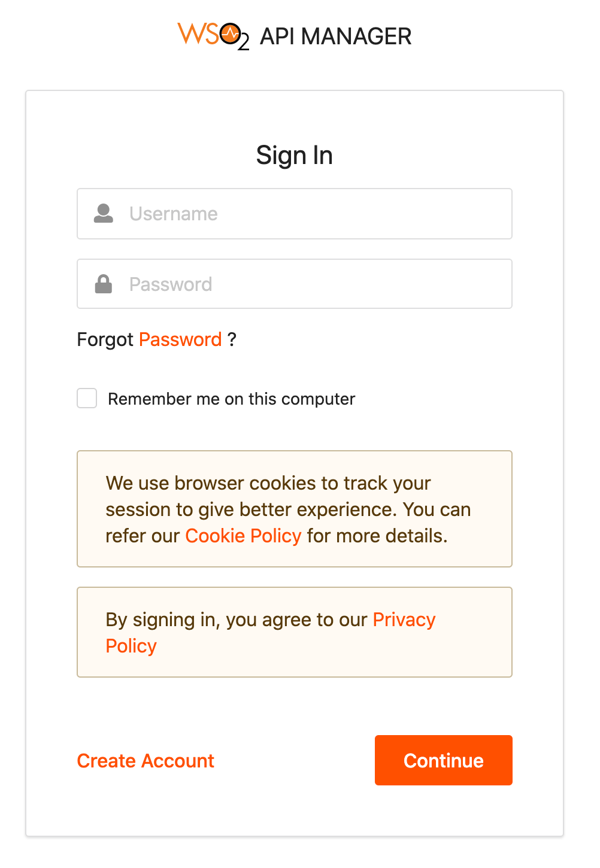Click the WSO2 logo
The width and height of the screenshot is (600, 868).
coord(213,35)
